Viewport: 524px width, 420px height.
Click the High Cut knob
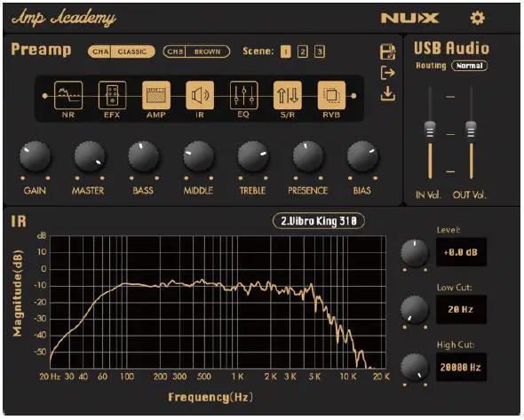click(x=415, y=368)
